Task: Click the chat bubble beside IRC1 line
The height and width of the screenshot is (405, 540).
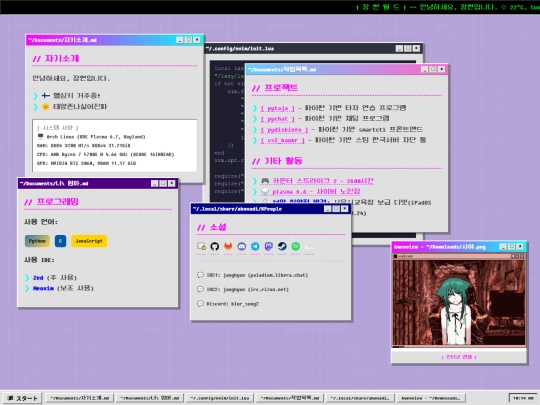Action: coord(200,275)
